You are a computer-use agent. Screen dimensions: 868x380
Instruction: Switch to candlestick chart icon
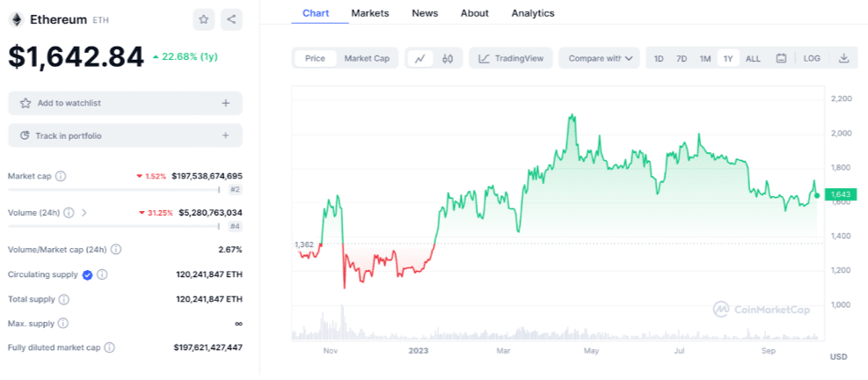coord(447,59)
